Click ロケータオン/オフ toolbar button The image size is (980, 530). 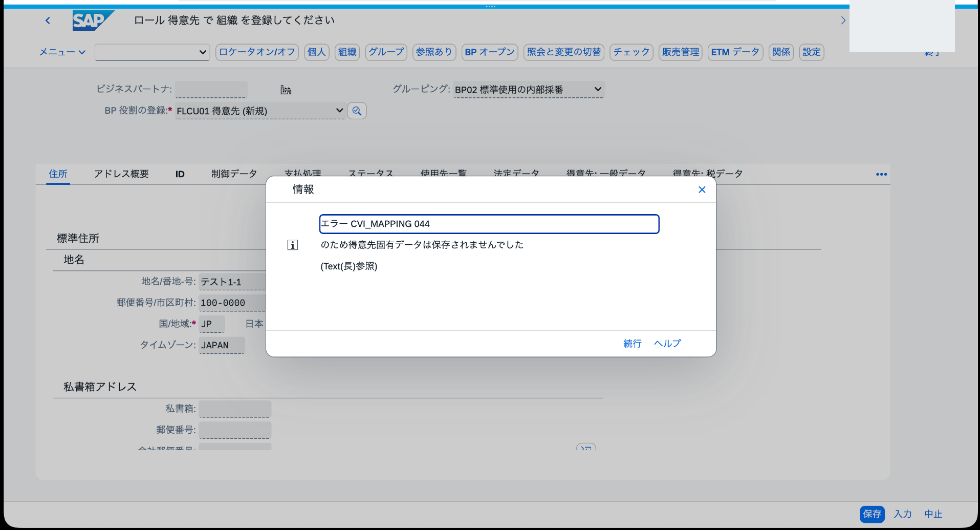[257, 52]
